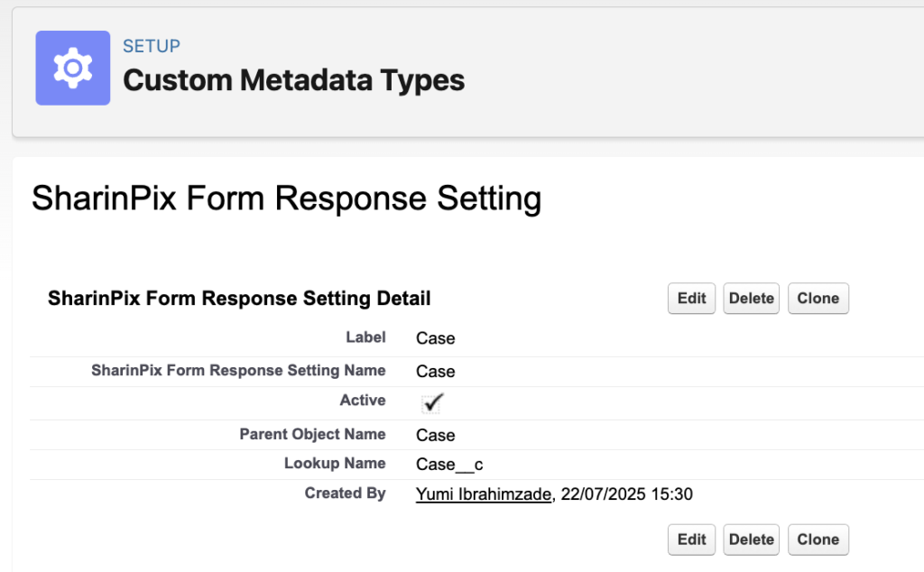
Task: Click the Custom Metadata Types heading
Action: [293, 80]
